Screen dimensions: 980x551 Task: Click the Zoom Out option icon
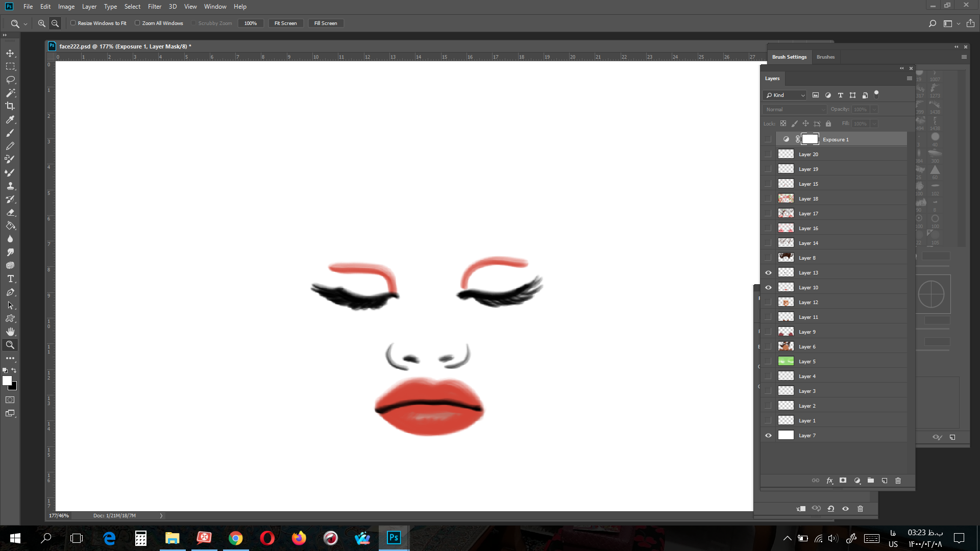click(x=55, y=23)
